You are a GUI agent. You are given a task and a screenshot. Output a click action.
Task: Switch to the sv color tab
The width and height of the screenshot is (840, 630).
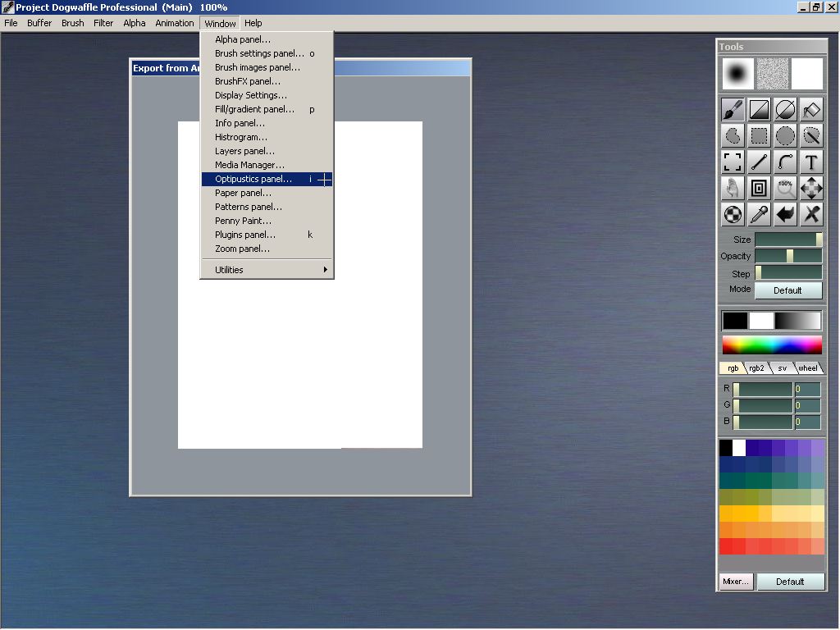pos(782,368)
